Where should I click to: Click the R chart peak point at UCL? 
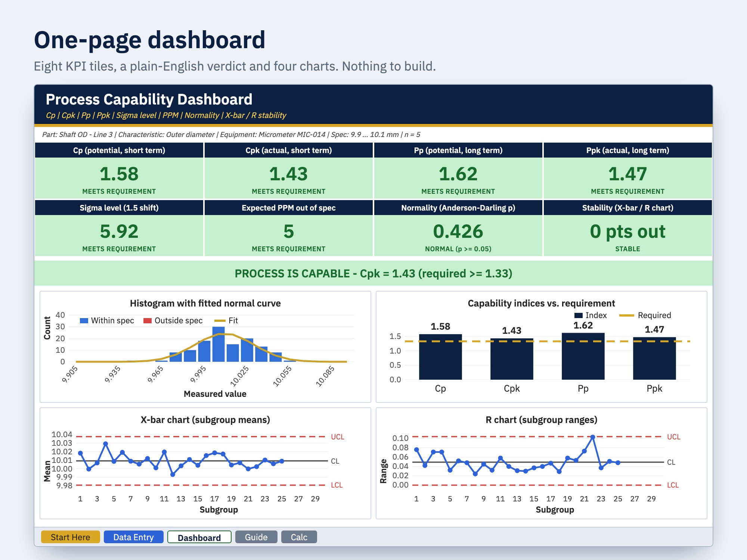[593, 437]
